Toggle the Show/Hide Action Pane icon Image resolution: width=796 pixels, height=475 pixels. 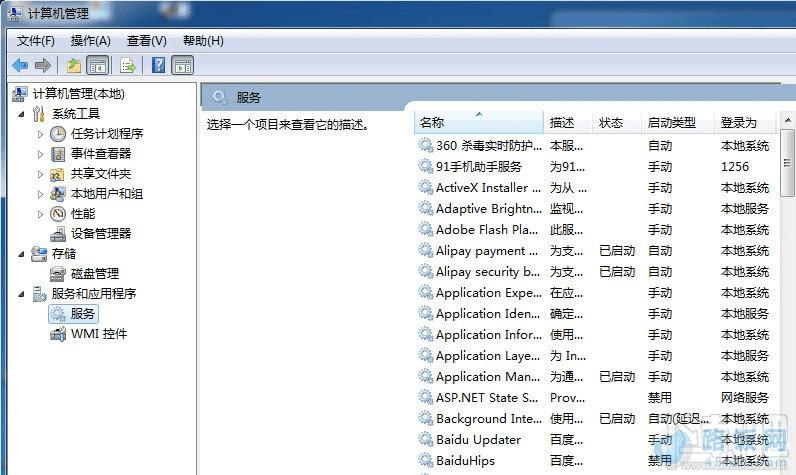tap(182, 65)
